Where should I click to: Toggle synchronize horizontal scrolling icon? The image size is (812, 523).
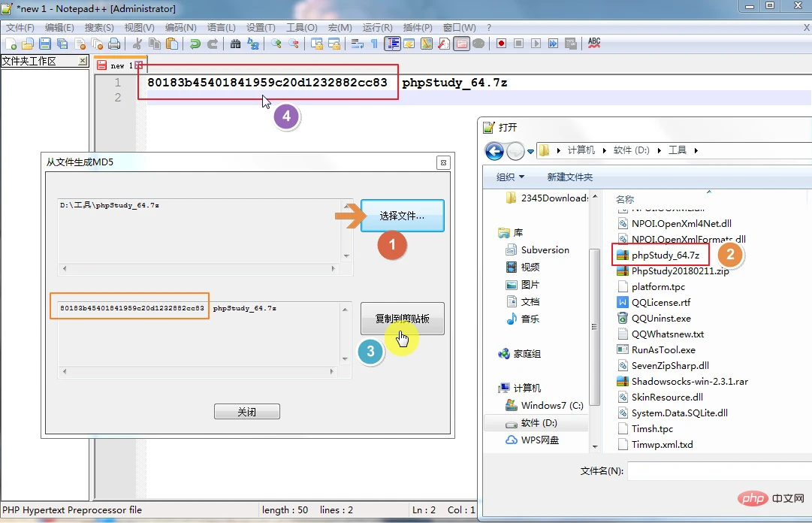coord(334,44)
